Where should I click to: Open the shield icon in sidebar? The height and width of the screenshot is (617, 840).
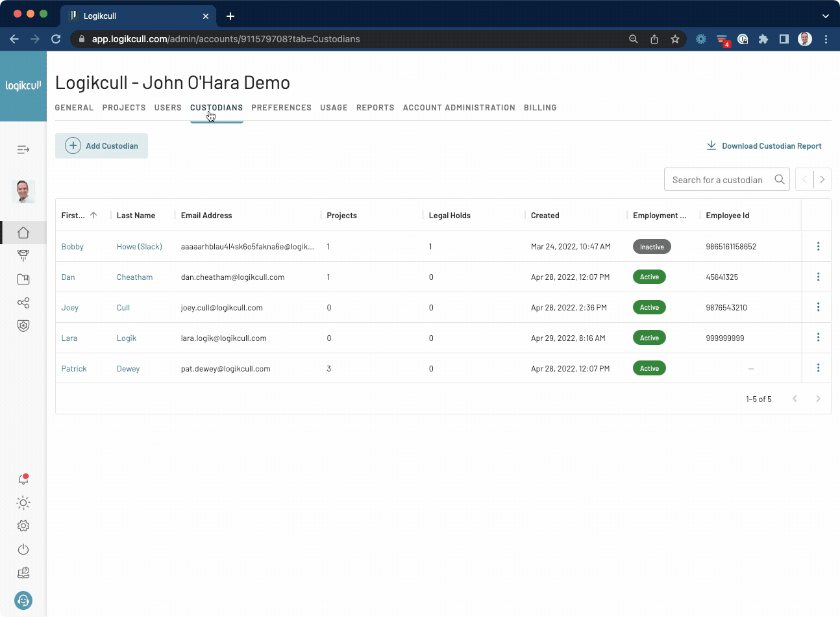[x=23, y=326]
